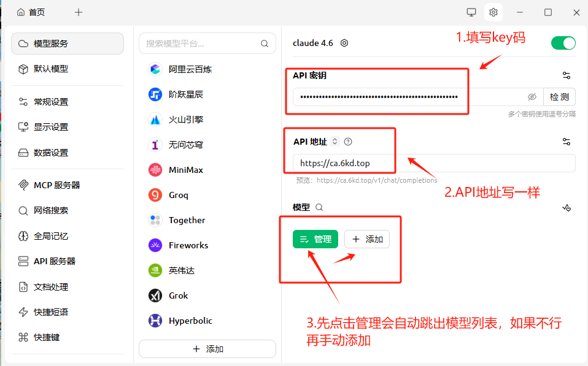Open settings gear icon in title bar
Screen dimensions: 588x366
[493, 12]
